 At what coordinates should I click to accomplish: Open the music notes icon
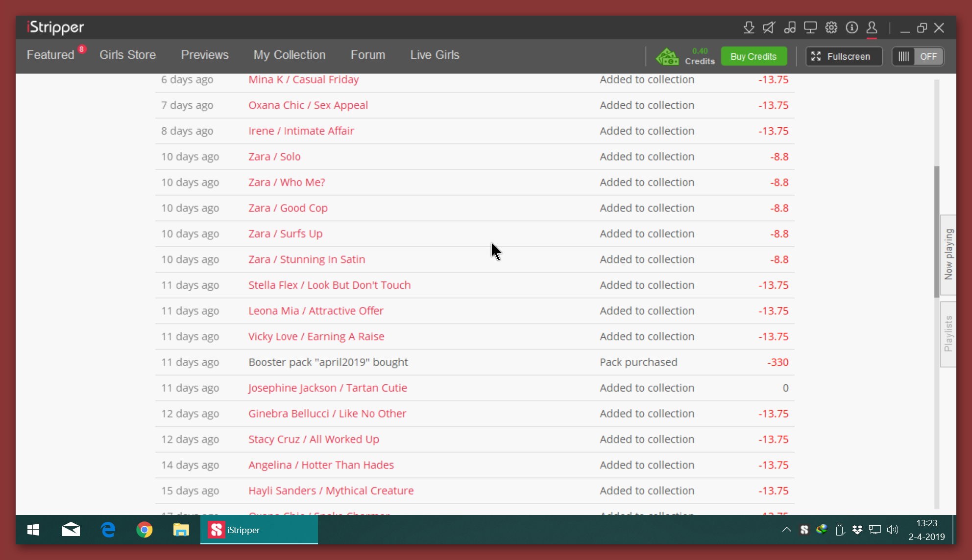[790, 27]
